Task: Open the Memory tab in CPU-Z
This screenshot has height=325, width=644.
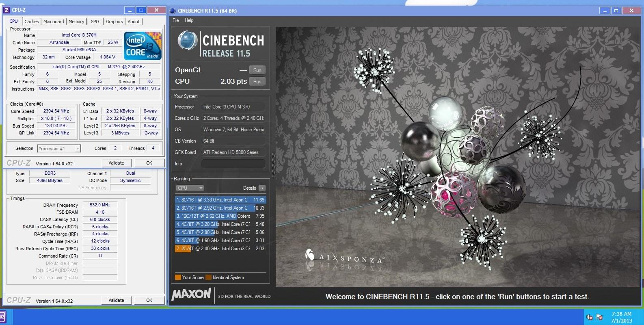Action: 76,22
